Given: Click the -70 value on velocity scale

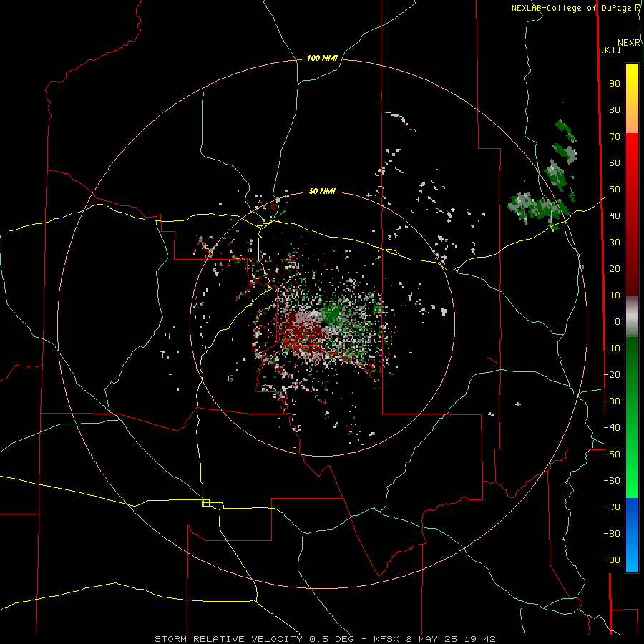Looking at the screenshot, I should coord(612,507).
